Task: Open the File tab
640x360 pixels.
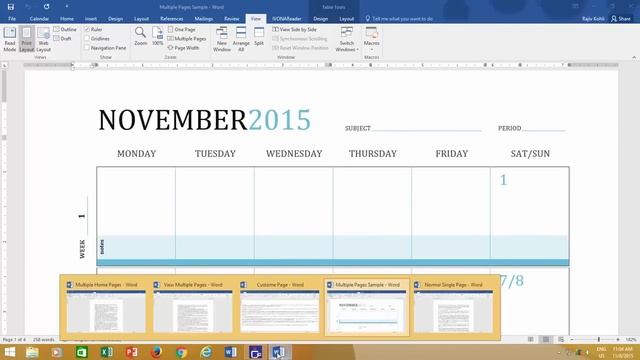Action: (12, 19)
